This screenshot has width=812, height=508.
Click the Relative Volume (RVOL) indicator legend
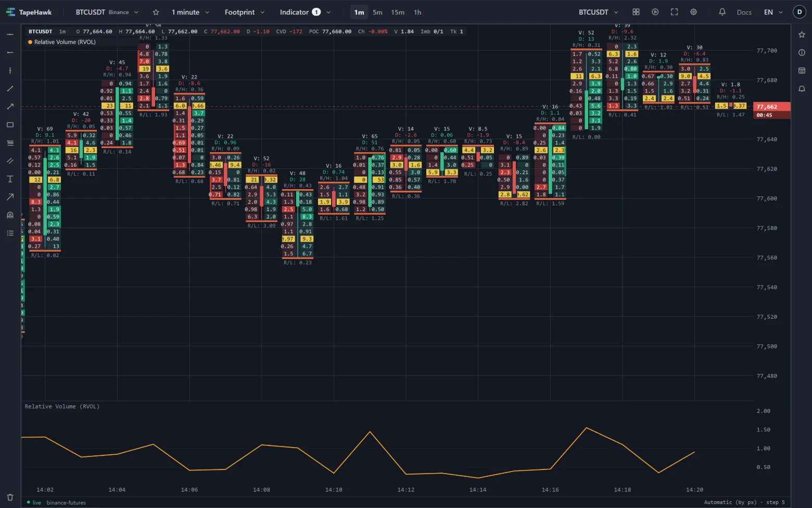pos(62,42)
